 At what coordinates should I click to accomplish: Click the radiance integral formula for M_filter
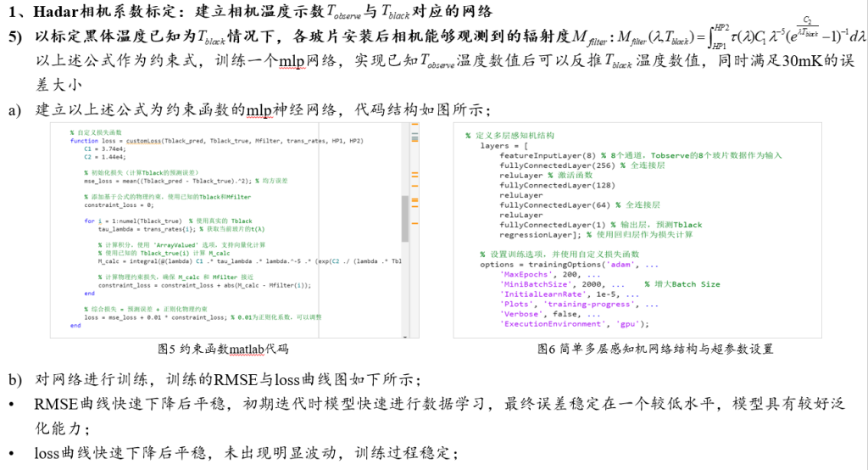737,36
